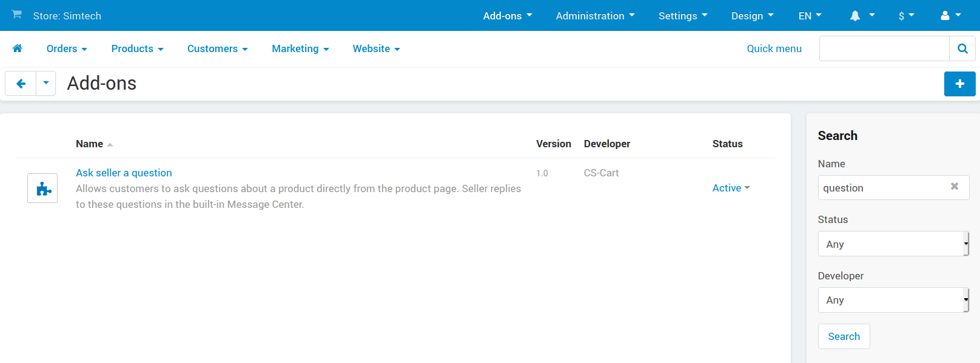
Task: Sort by the Name column header
Action: pyautogui.click(x=94, y=144)
